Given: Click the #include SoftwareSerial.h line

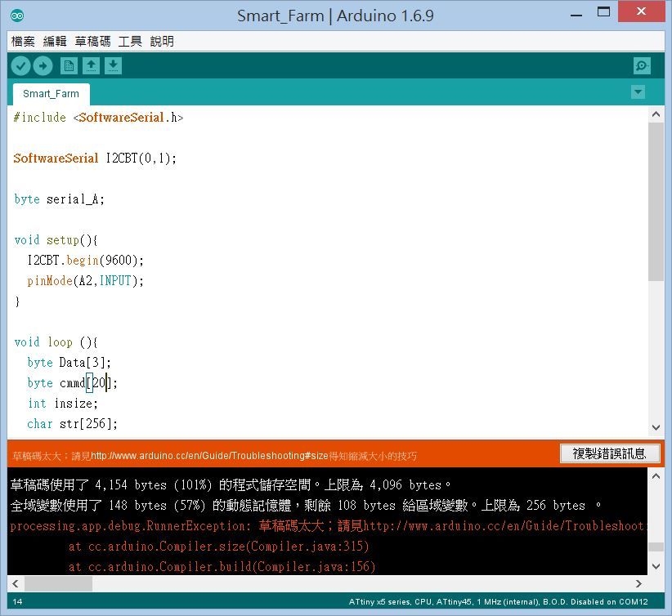Looking at the screenshot, I should coord(99,118).
